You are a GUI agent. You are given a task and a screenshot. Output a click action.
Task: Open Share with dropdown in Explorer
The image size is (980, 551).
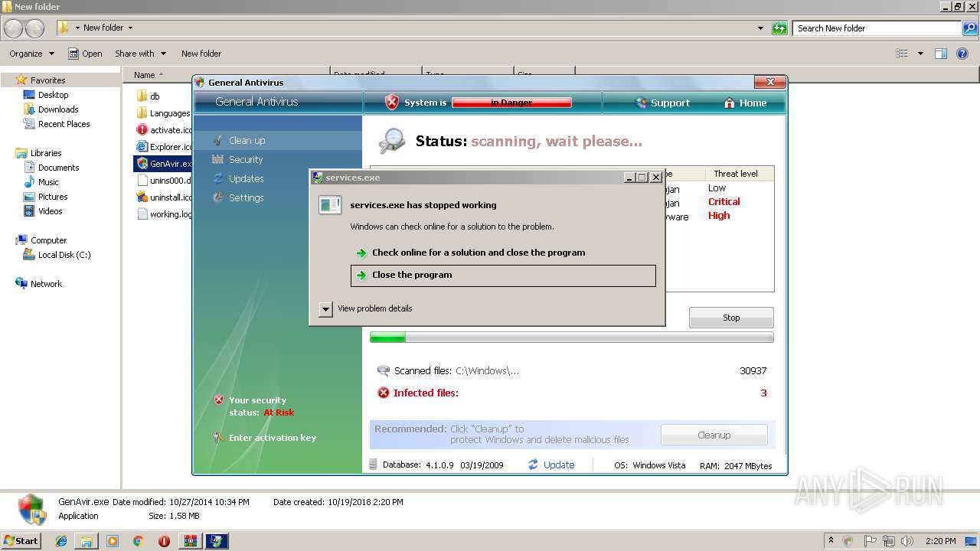click(140, 54)
